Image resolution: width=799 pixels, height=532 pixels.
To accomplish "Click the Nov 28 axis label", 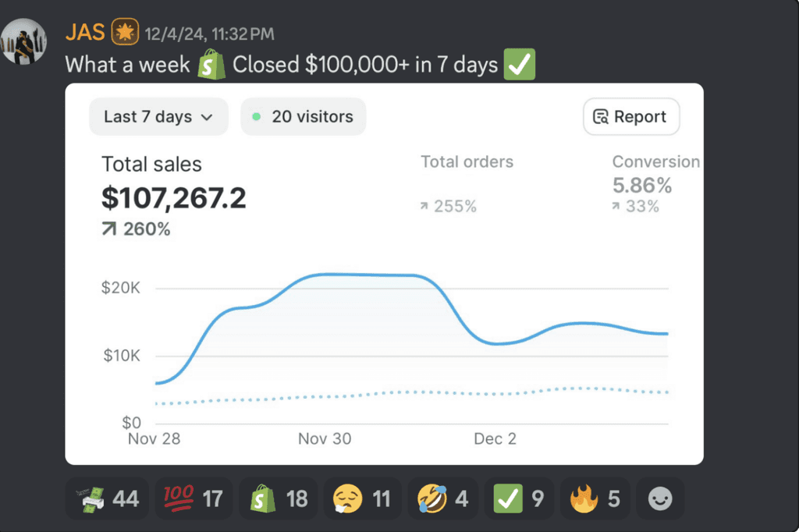I will click(x=154, y=438).
